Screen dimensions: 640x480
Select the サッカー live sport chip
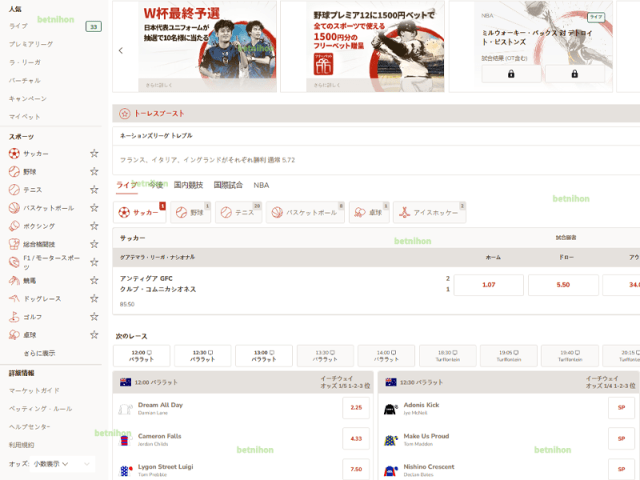[140, 212]
